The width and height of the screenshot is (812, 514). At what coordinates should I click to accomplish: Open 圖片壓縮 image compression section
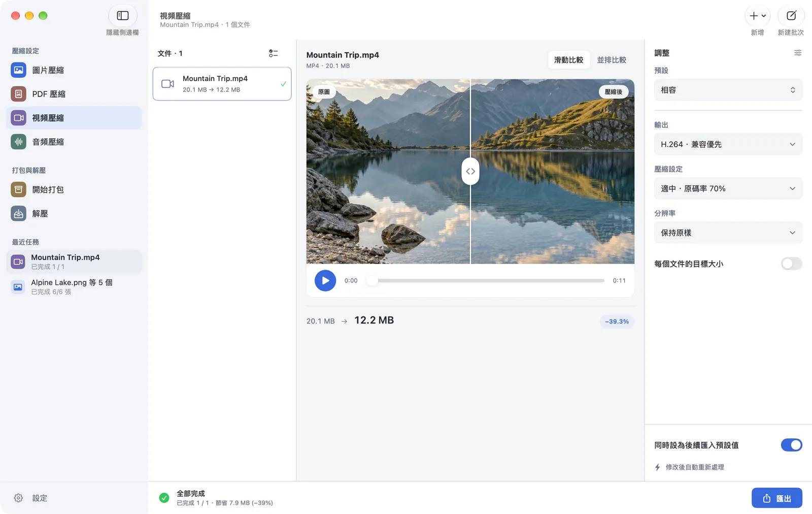click(x=74, y=70)
